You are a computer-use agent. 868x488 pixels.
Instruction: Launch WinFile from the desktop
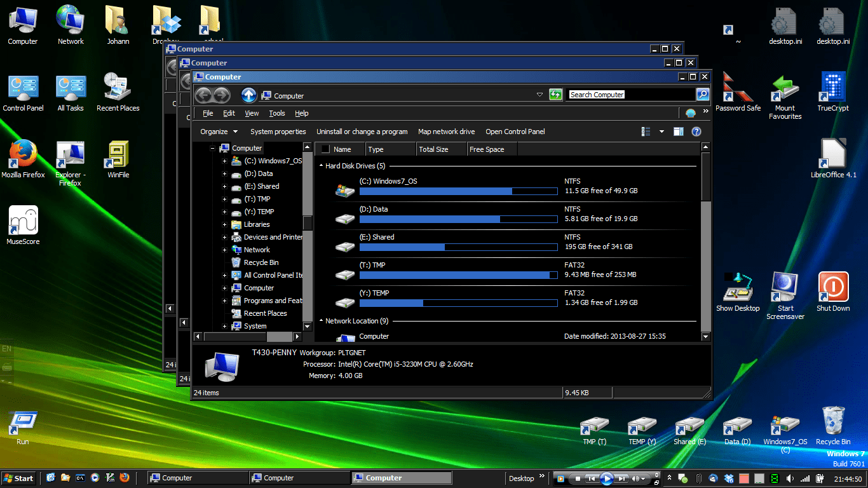(x=118, y=152)
